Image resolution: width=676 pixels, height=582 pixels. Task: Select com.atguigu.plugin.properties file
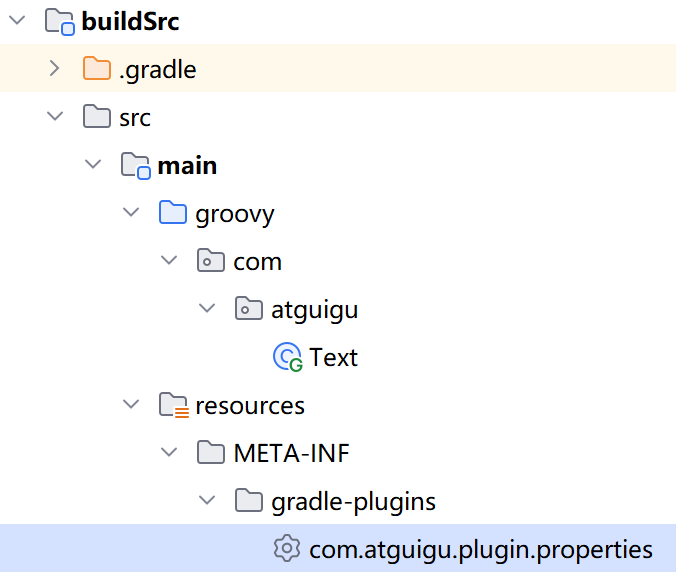[480, 549]
